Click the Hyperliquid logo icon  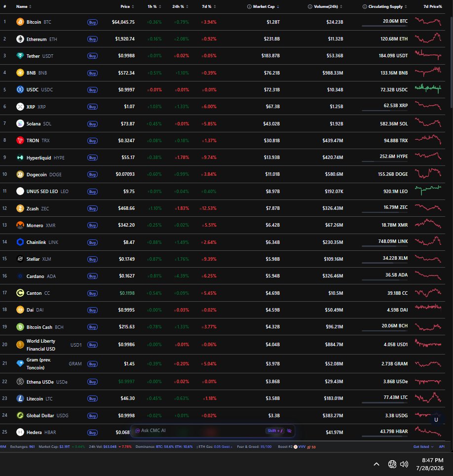pyautogui.click(x=20, y=158)
